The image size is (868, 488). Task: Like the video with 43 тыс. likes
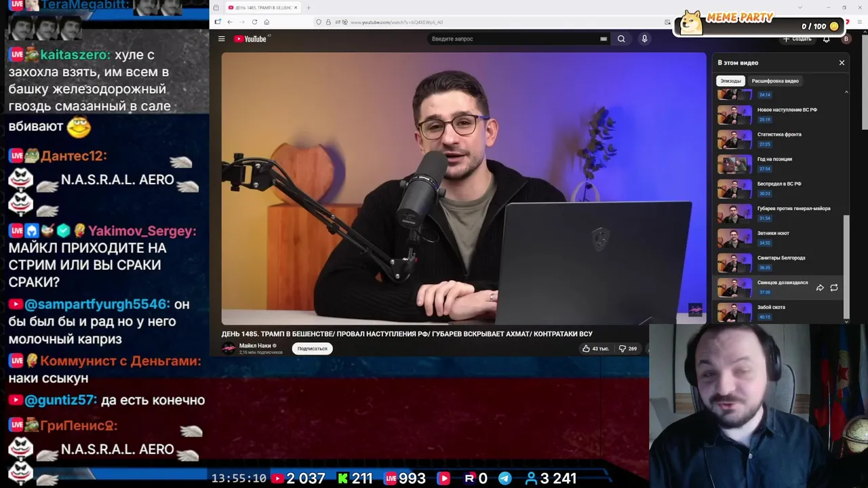tap(595, 348)
